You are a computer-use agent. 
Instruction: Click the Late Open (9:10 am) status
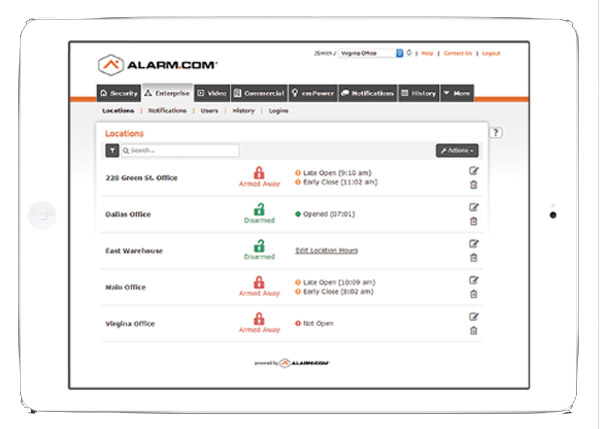333,173
